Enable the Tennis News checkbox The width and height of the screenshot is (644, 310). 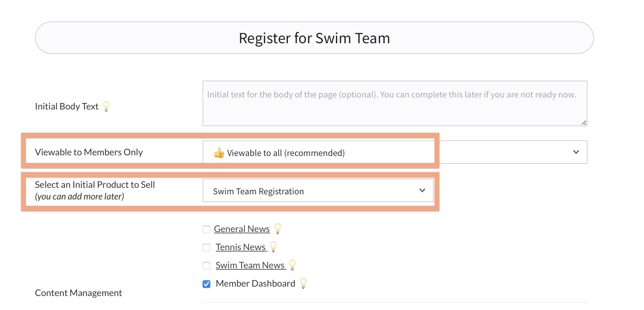tap(206, 248)
